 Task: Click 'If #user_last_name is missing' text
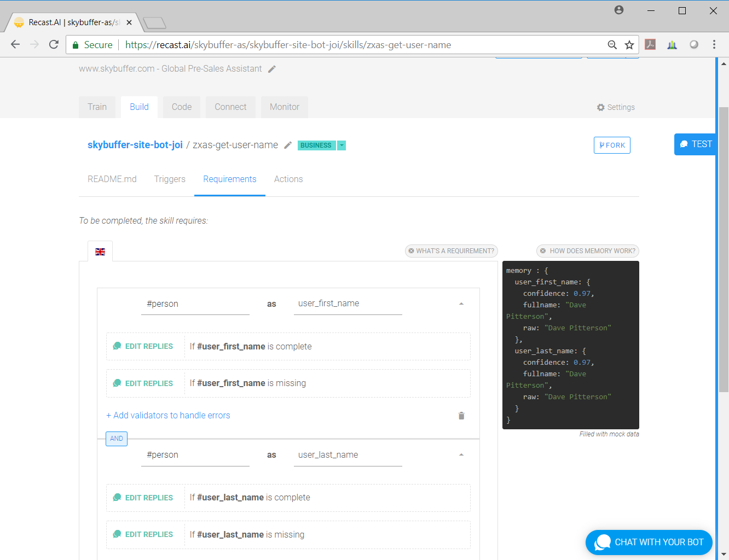pyautogui.click(x=247, y=535)
